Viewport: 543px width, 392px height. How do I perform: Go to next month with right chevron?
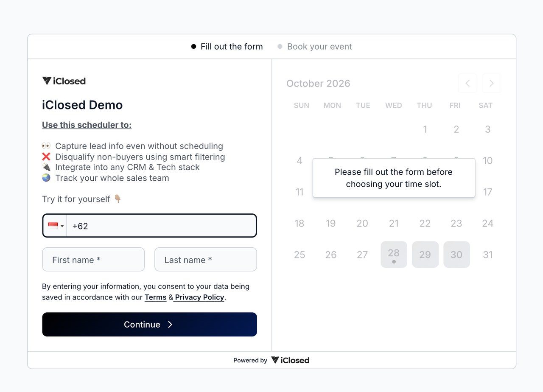click(x=492, y=84)
